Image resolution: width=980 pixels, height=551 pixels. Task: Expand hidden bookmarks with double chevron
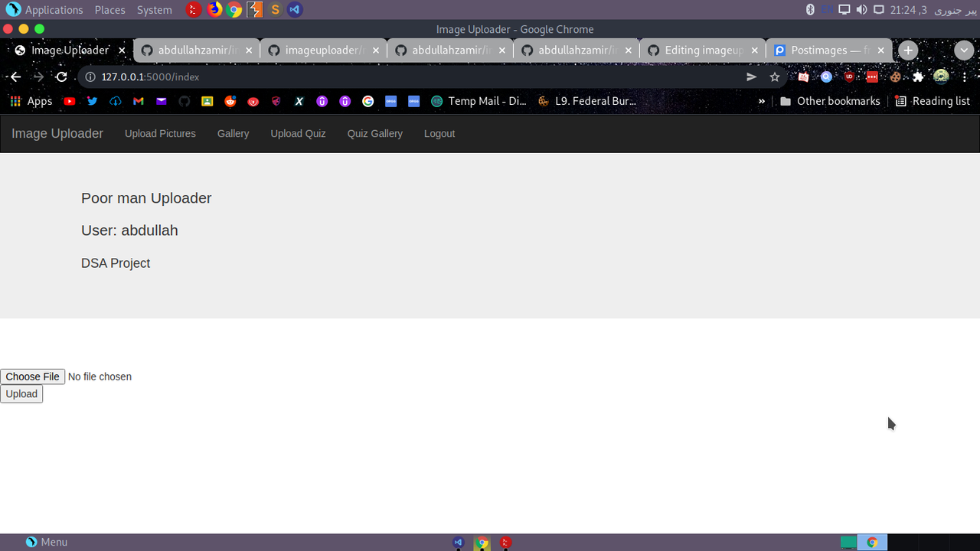(x=762, y=101)
